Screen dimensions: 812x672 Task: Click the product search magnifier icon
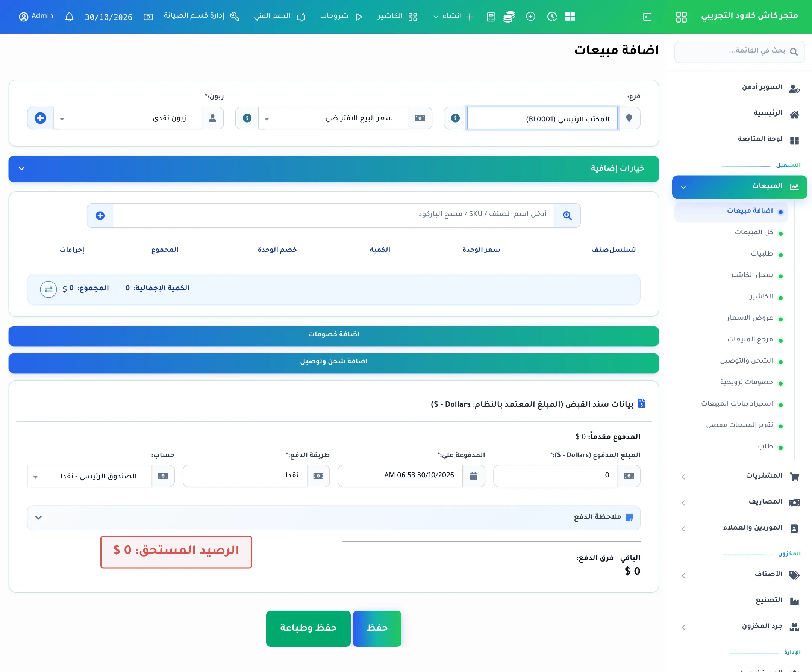(567, 215)
